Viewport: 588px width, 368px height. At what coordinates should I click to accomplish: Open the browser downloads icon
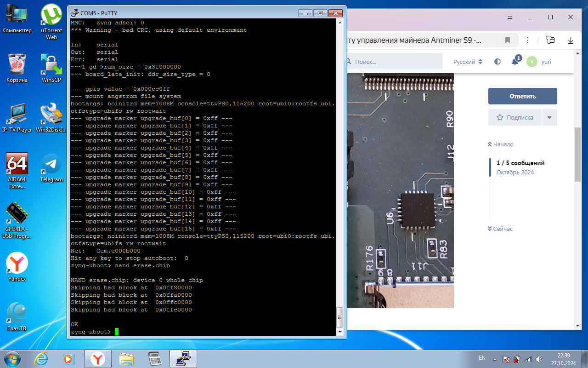(x=571, y=40)
